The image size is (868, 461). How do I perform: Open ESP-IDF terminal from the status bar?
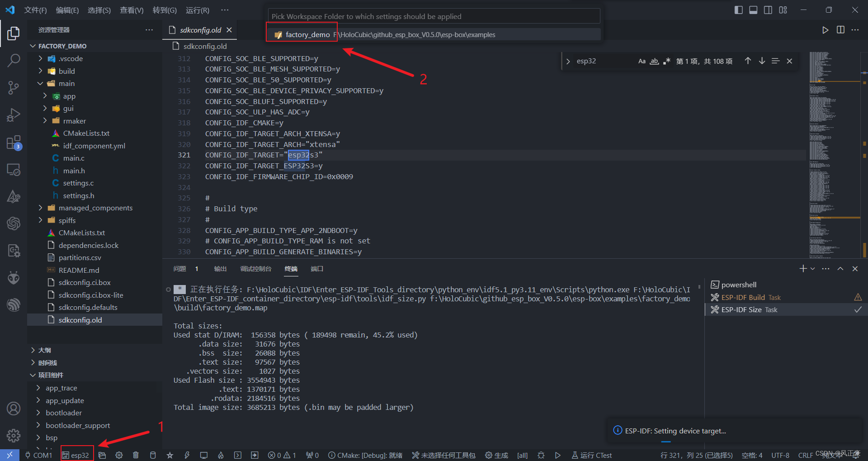238,455
